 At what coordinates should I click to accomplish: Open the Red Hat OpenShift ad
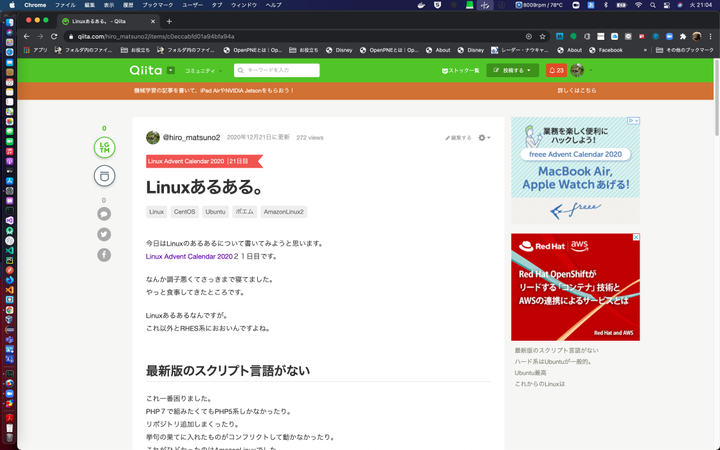pyautogui.click(x=575, y=287)
